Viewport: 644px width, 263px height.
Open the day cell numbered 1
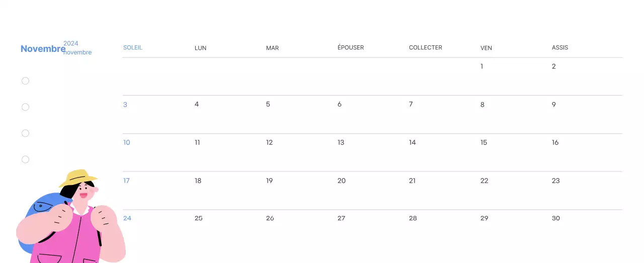[482, 67]
